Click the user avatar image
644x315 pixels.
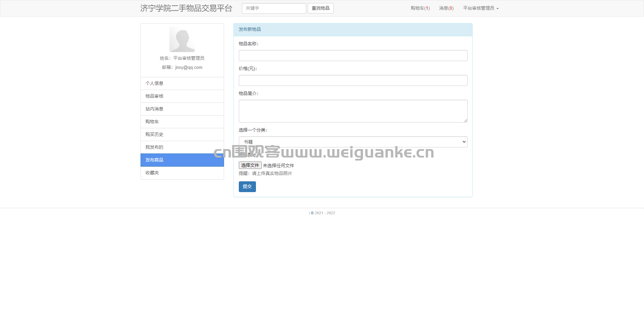pyautogui.click(x=182, y=39)
